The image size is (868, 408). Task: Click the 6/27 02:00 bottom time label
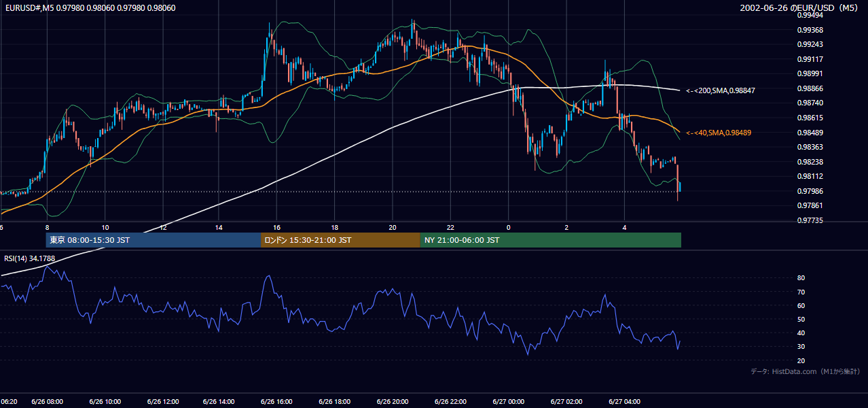tap(566, 402)
